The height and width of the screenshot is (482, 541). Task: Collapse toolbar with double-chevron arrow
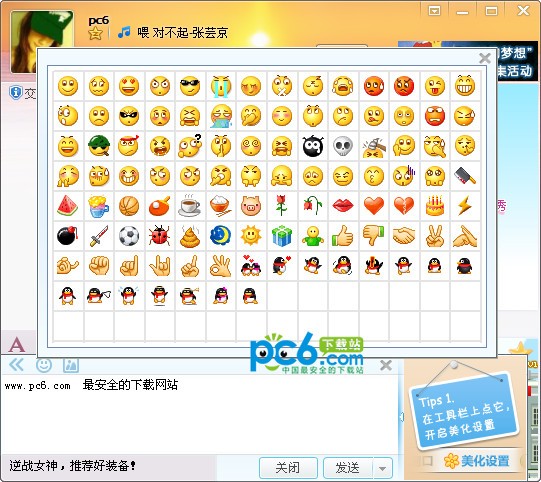point(16,365)
